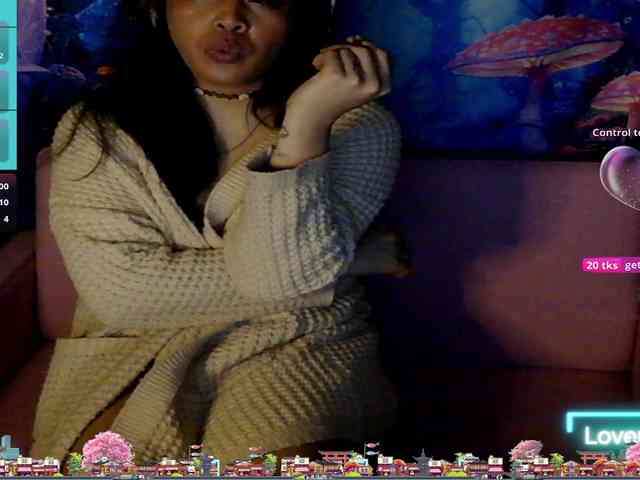Click the second cyan tile in left panel

coord(6,86)
